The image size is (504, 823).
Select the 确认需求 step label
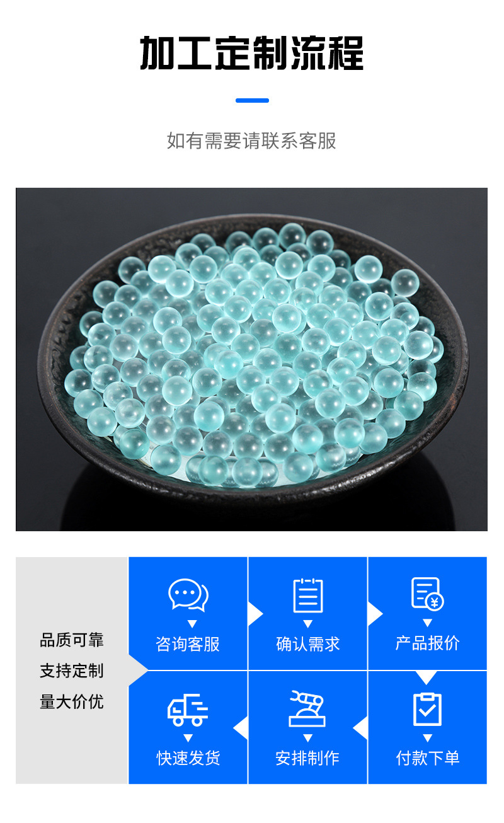click(308, 644)
